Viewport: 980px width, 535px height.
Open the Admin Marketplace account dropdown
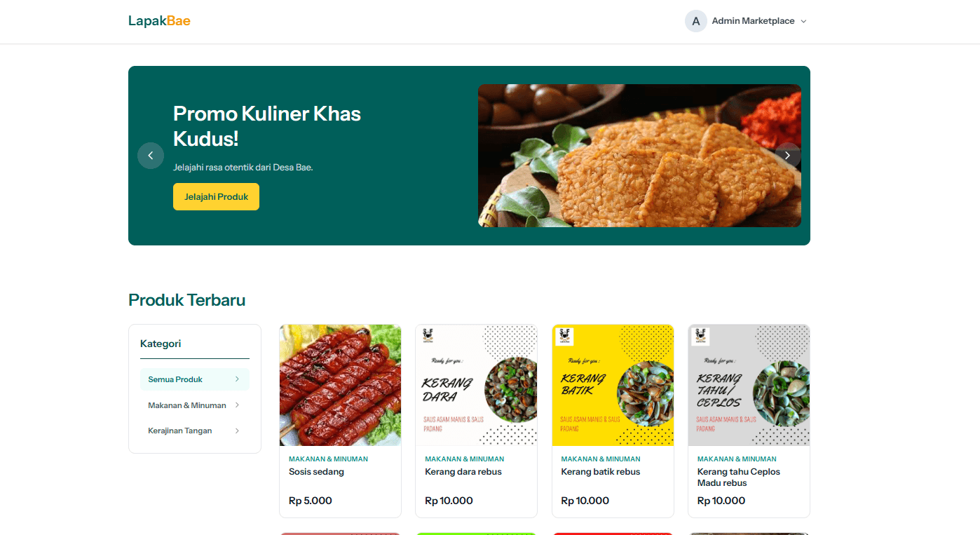[803, 21]
